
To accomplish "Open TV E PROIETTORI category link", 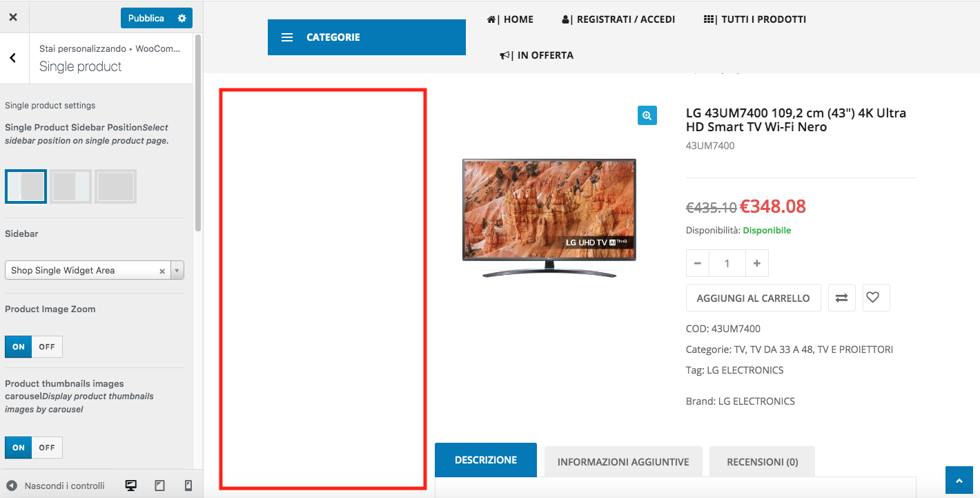I will coord(855,349).
